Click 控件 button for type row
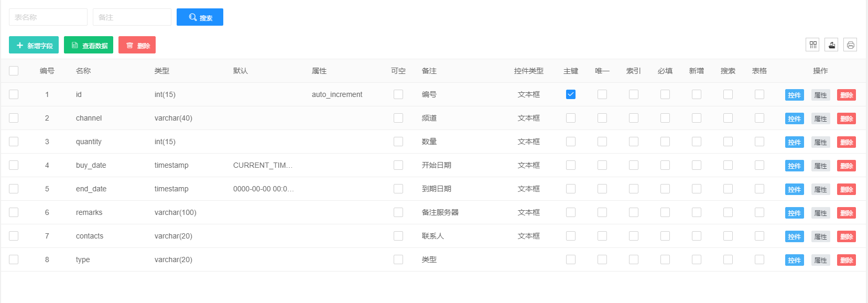Viewport: 868px width, 303px height. (794, 260)
